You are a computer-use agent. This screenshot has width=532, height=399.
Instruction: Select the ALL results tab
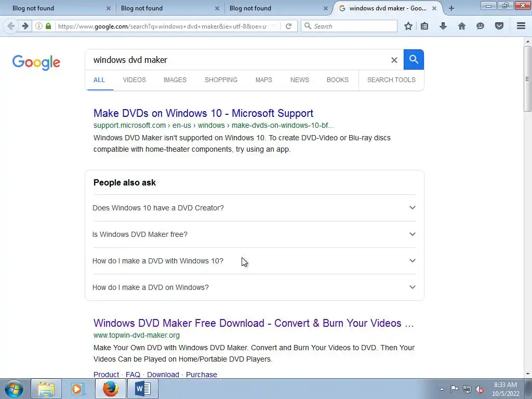99,79
